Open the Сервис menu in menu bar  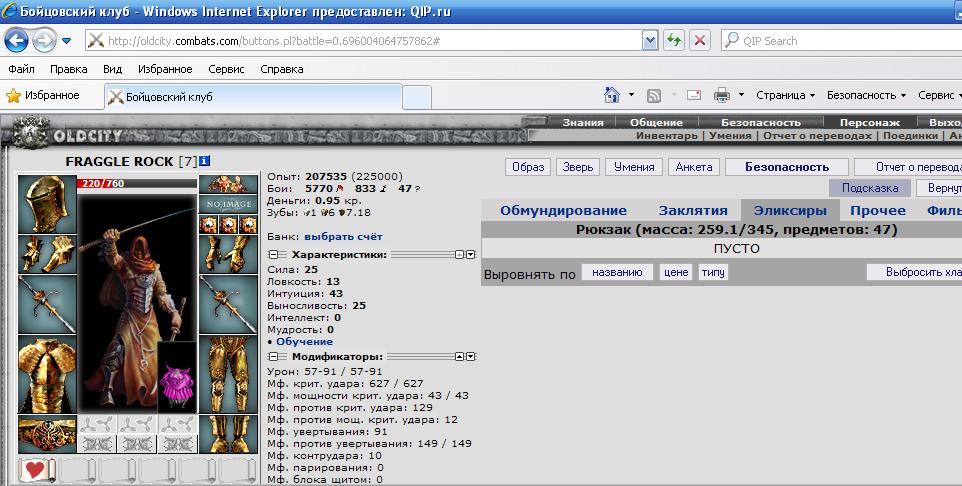pos(226,69)
